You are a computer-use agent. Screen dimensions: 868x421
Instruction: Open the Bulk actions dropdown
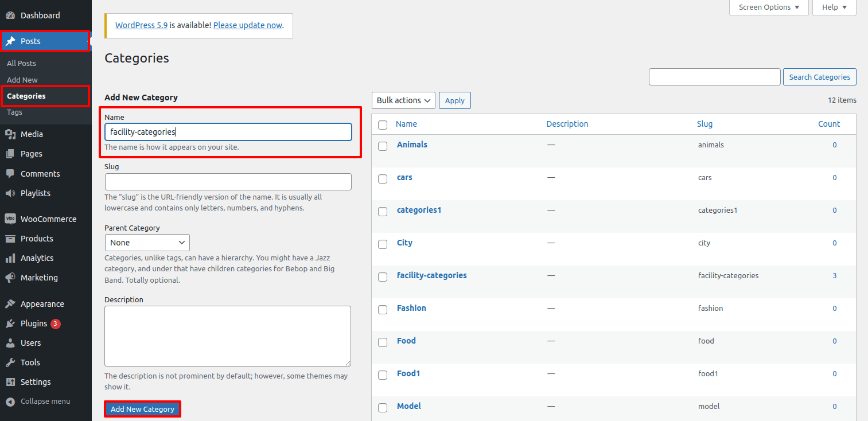point(403,100)
